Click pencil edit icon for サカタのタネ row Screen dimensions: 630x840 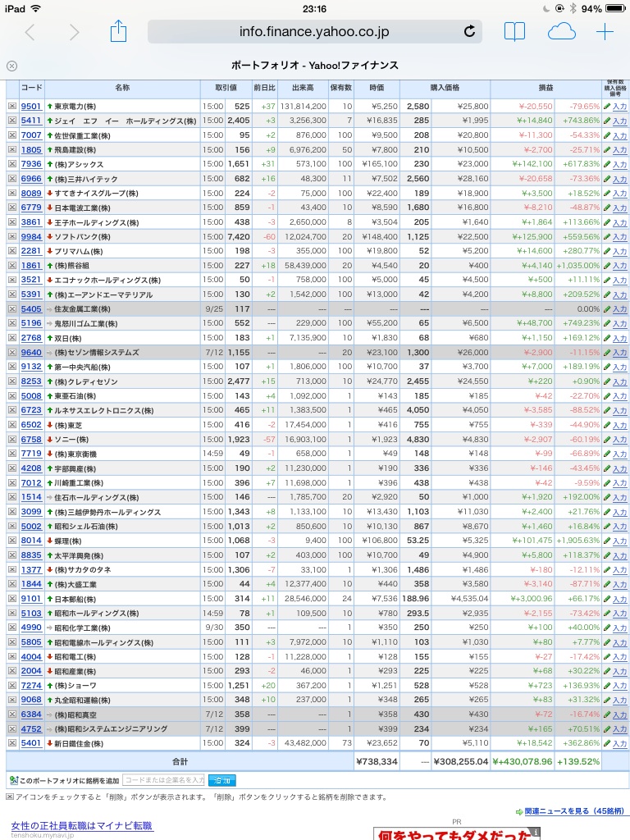tap(607, 569)
